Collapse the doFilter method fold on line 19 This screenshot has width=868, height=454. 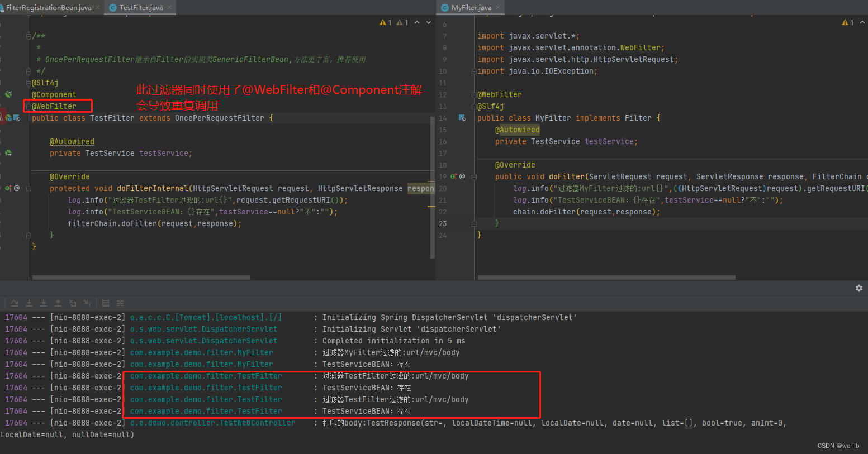pyautogui.click(x=474, y=177)
